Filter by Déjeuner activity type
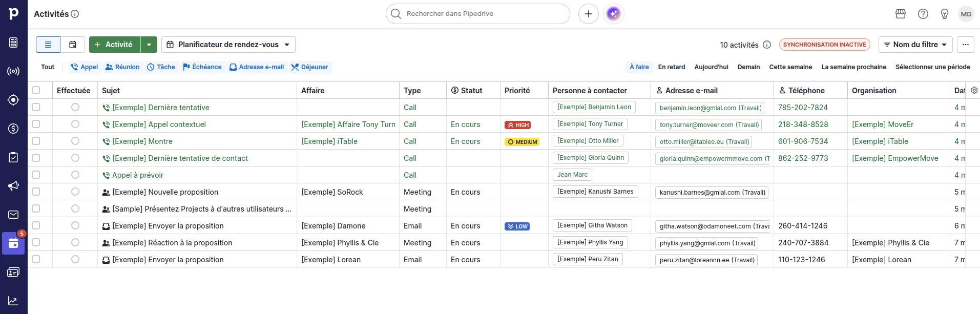 310,67
